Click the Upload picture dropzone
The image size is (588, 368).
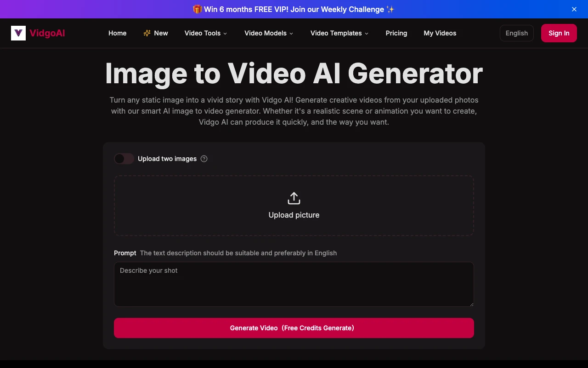pyautogui.click(x=294, y=205)
